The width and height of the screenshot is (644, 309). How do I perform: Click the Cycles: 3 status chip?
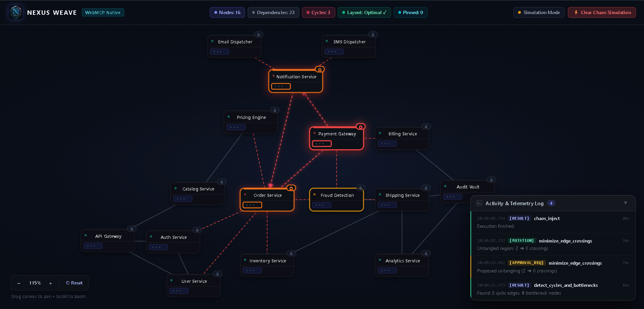pyautogui.click(x=318, y=12)
